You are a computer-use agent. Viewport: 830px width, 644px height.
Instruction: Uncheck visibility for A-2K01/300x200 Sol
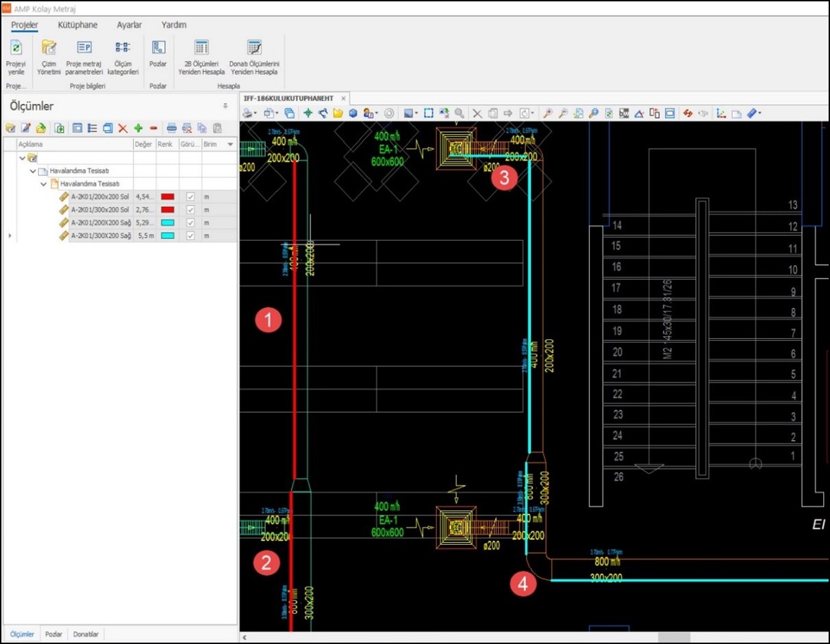tap(190, 209)
